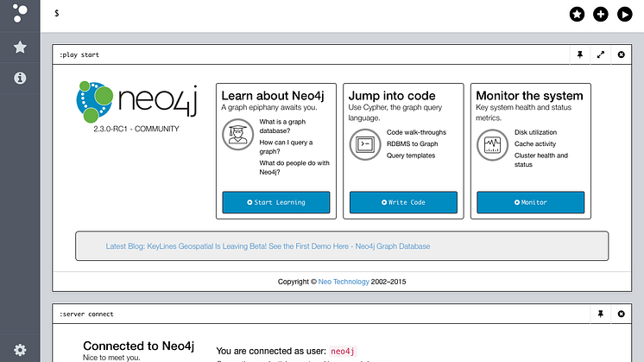Image resolution: width=644 pixels, height=362 pixels.
Task: Open the Neo4j database overview sidebar icon
Action: (20, 14)
